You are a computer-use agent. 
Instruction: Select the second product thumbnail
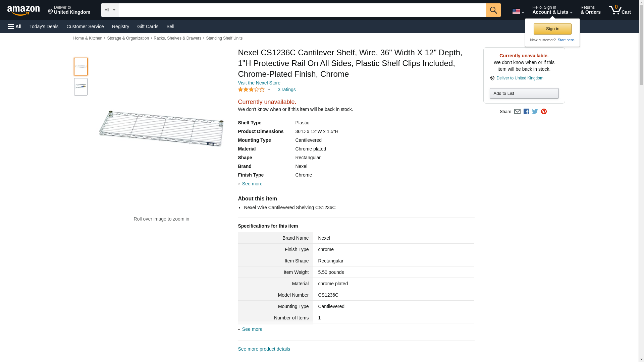[81, 87]
